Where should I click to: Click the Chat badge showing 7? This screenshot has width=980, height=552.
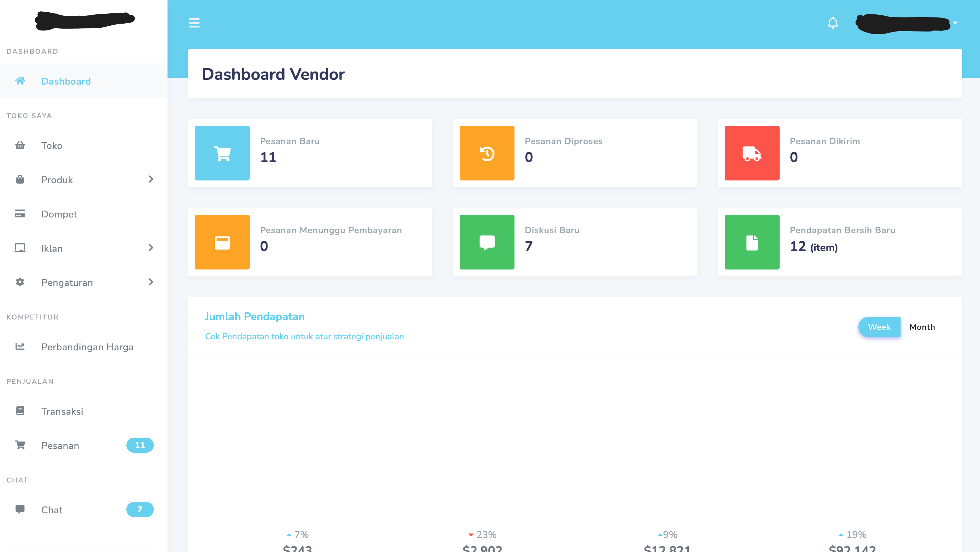pos(140,510)
